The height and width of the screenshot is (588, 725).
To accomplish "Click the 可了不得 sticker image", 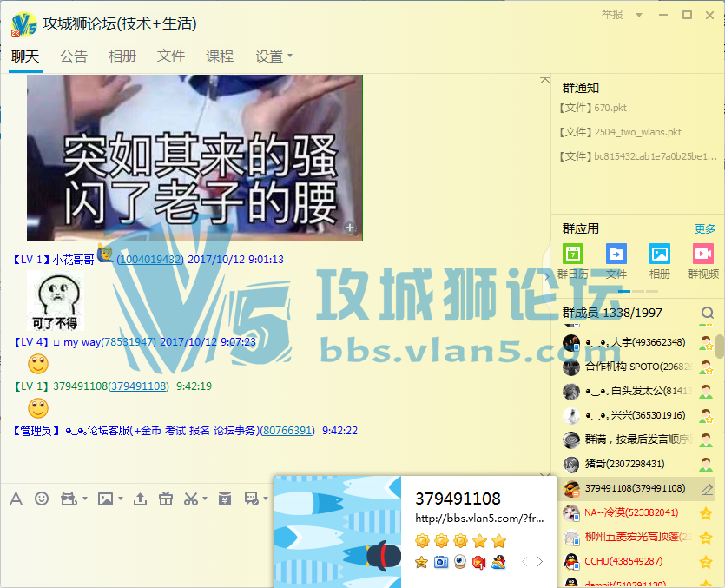I will pos(56,301).
